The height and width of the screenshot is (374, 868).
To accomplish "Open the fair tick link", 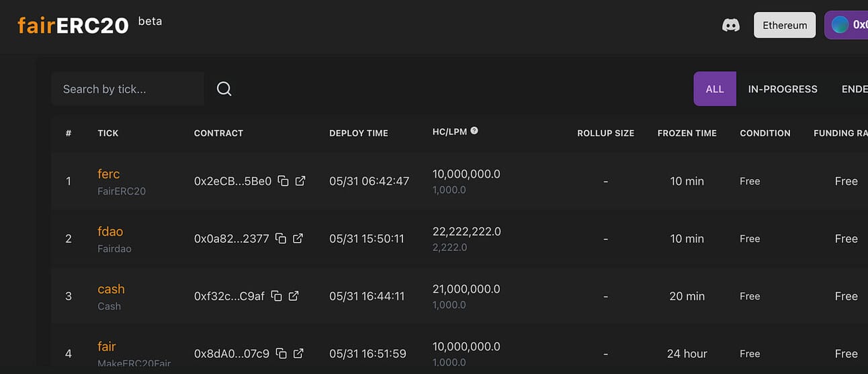I will 107,346.
